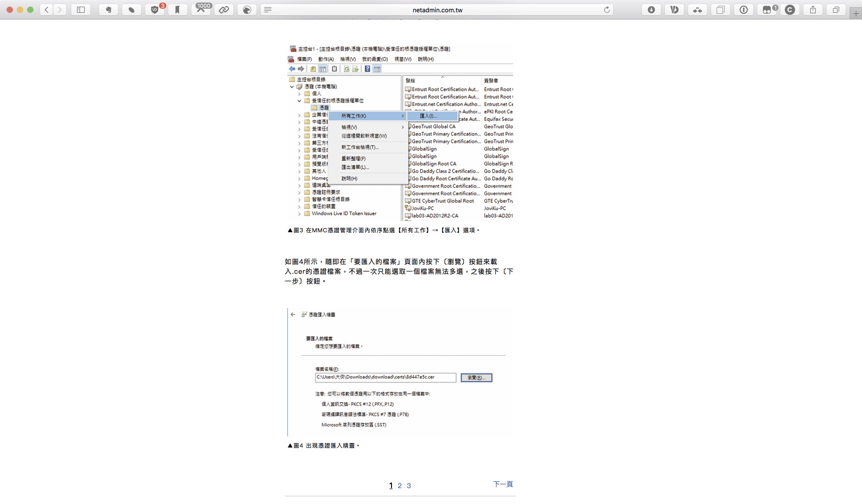Reload the netadmin.com.tw page
This screenshot has width=862, height=504.
[607, 10]
